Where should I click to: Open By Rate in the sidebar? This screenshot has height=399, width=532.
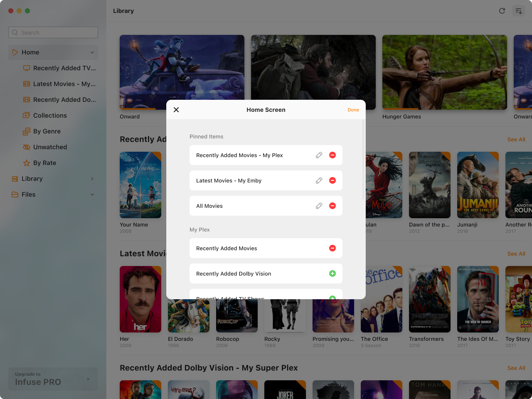click(x=53, y=163)
